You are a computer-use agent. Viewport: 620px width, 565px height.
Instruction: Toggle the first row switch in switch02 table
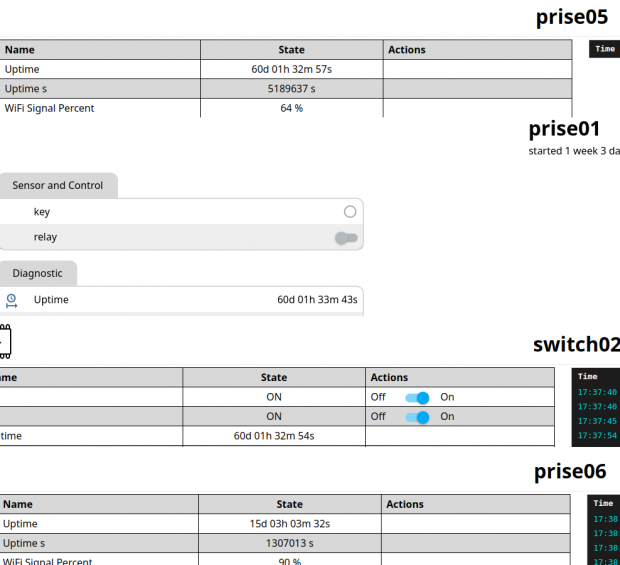click(x=417, y=397)
